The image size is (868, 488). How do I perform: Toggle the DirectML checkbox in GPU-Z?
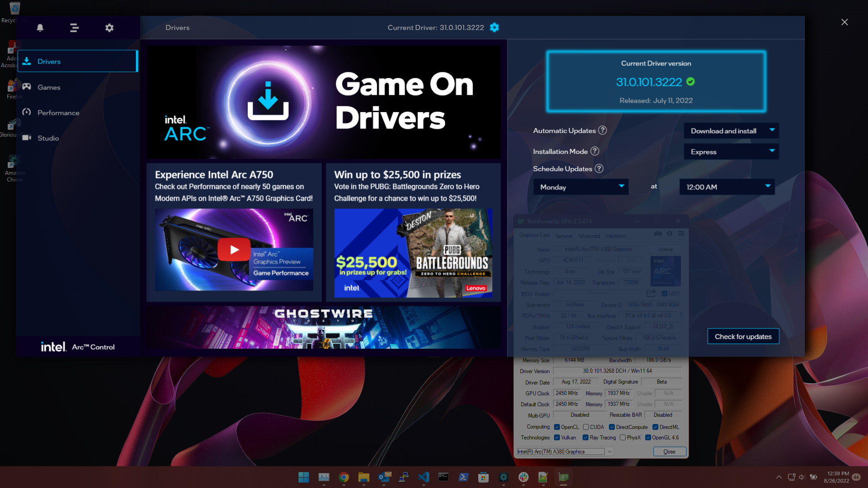[x=655, y=427]
